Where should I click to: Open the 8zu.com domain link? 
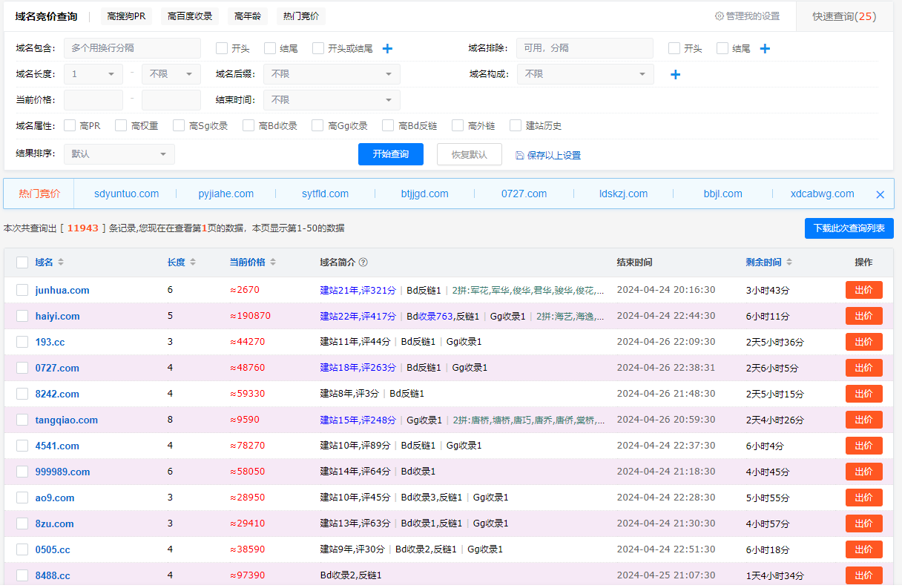55,523
